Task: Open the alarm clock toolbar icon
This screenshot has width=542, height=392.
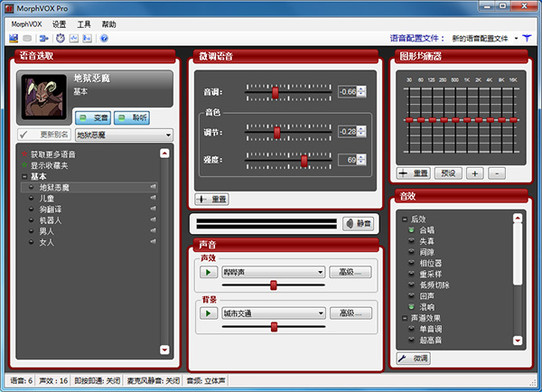Action: (61, 38)
